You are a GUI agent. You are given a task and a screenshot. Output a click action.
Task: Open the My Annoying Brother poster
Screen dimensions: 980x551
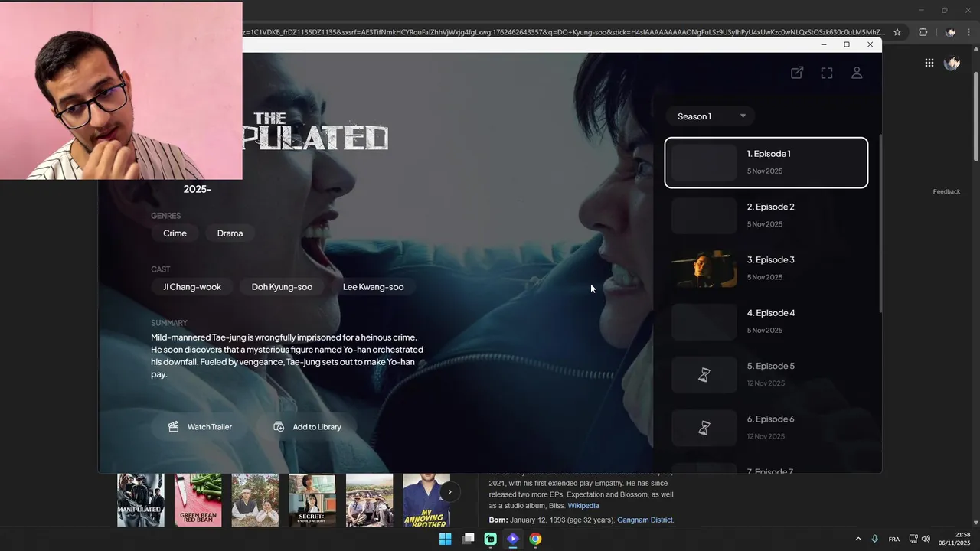click(426, 500)
